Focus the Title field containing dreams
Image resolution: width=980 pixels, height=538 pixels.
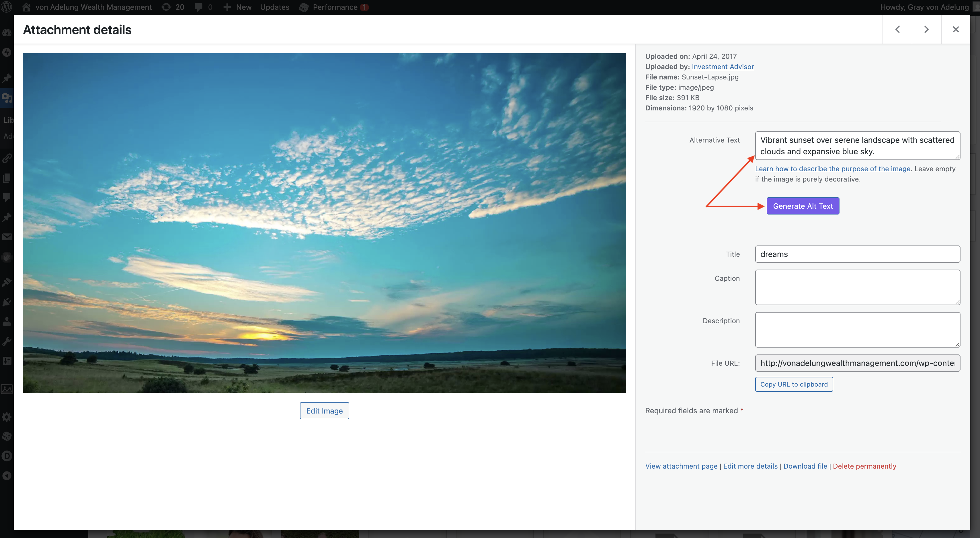[858, 254]
